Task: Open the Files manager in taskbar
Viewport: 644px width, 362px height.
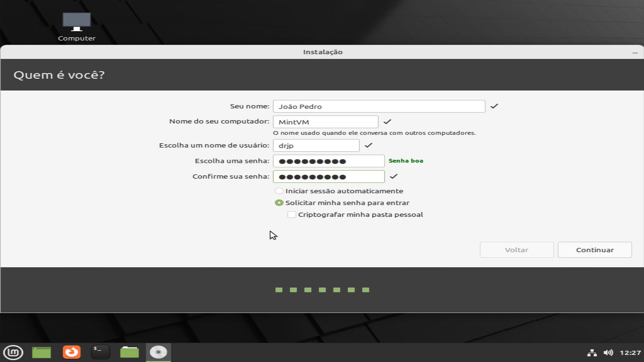Action: pyautogui.click(x=129, y=352)
